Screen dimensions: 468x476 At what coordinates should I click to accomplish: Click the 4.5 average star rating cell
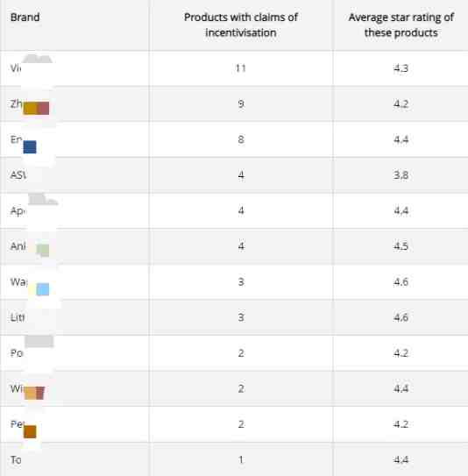[x=401, y=246]
